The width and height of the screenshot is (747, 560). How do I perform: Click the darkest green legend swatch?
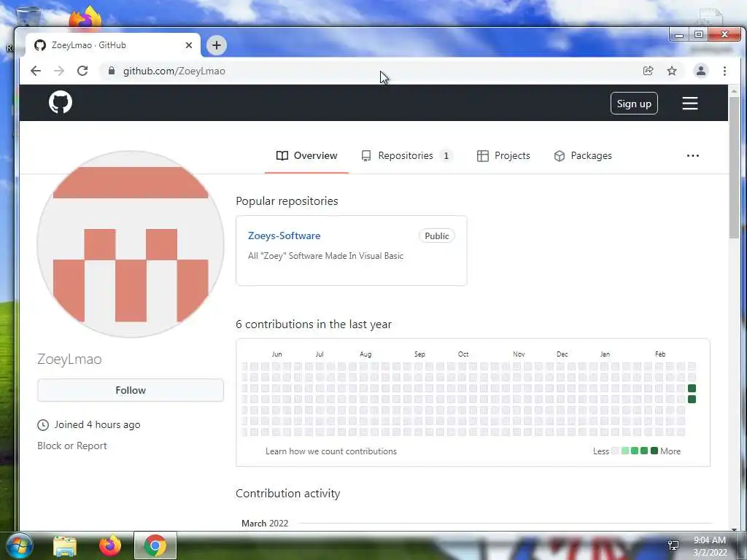654,451
